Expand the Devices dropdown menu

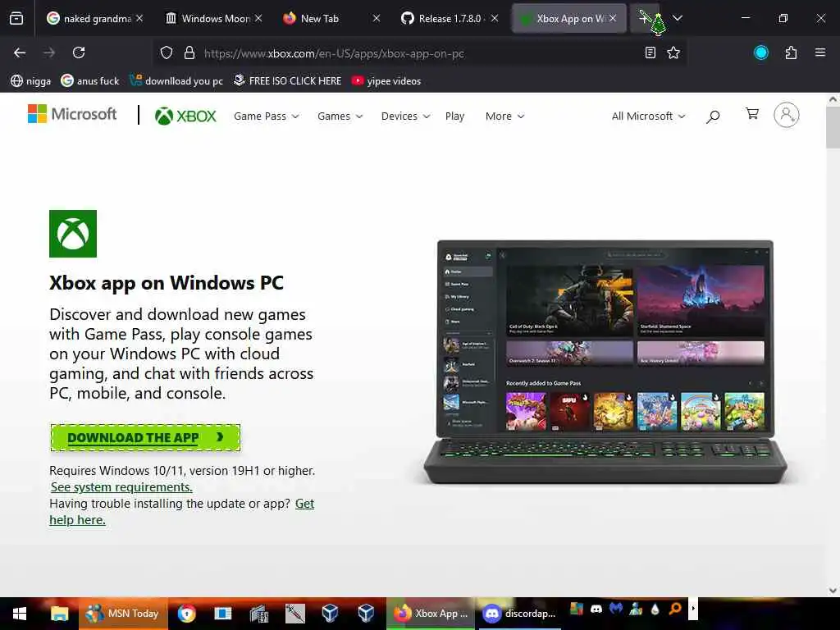point(405,116)
